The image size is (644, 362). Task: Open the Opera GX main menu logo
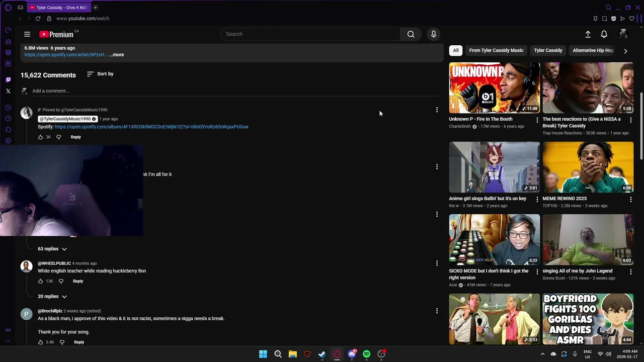click(8, 8)
